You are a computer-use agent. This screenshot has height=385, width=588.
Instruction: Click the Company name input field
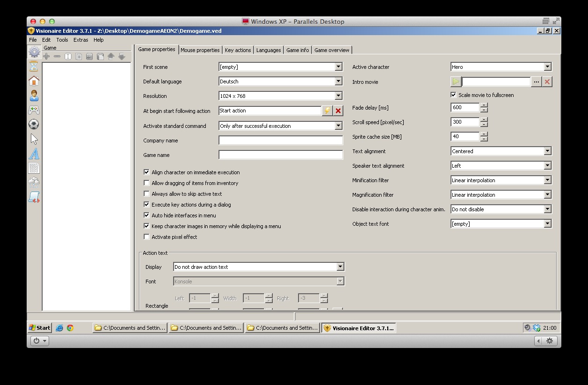point(281,141)
